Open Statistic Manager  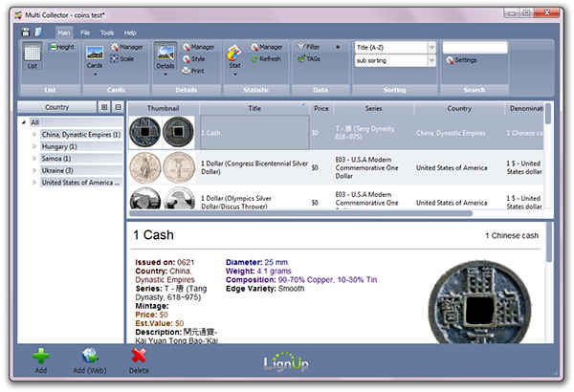coord(267,47)
